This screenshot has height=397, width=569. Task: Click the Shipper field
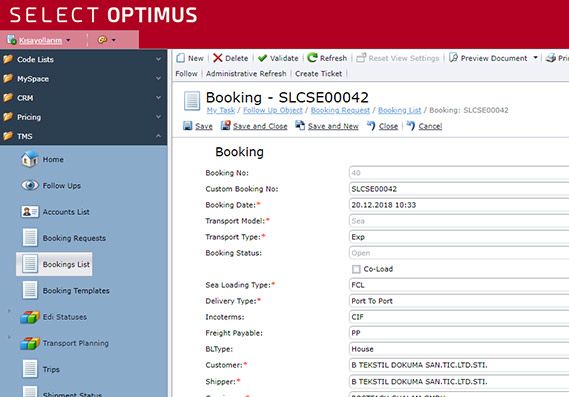(459, 381)
